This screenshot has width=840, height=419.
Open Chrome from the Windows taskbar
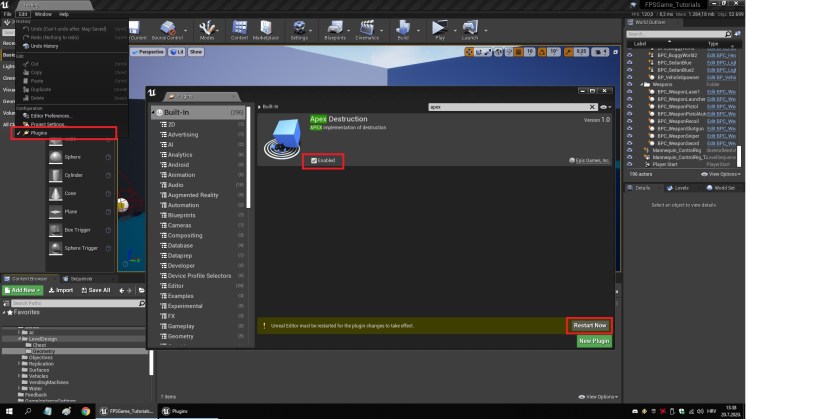click(85, 410)
